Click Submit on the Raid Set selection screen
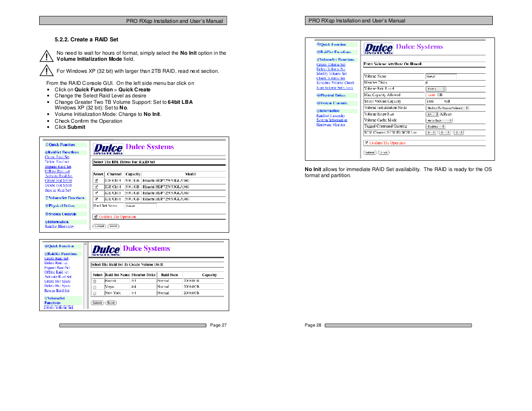This screenshot has width=532, height=411. point(97,303)
